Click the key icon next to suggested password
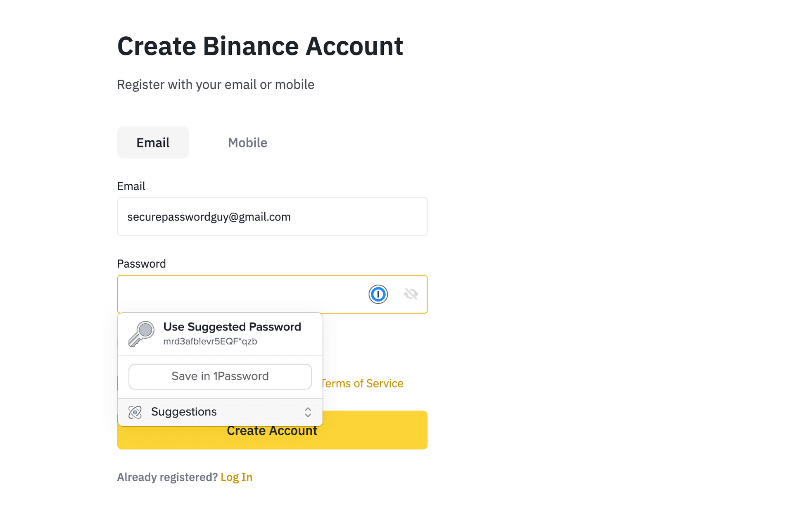Image resolution: width=793 pixels, height=532 pixels. pos(141,333)
